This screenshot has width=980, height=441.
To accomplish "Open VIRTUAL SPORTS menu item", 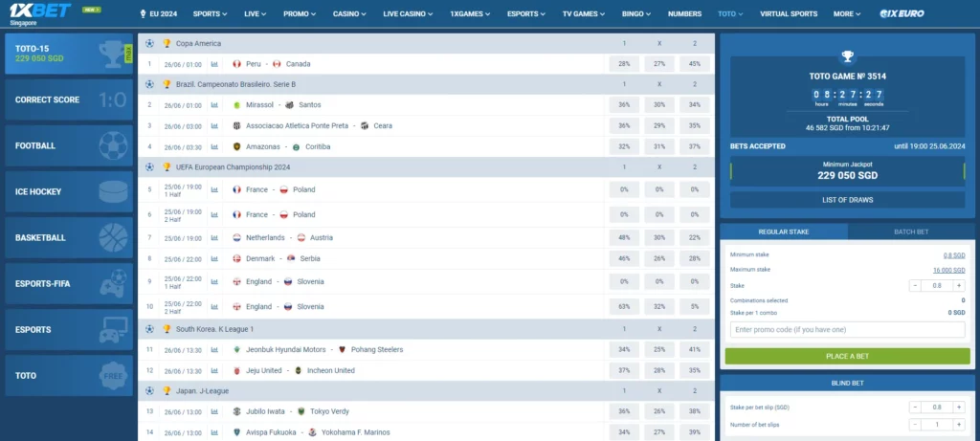I will coord(789,13).
